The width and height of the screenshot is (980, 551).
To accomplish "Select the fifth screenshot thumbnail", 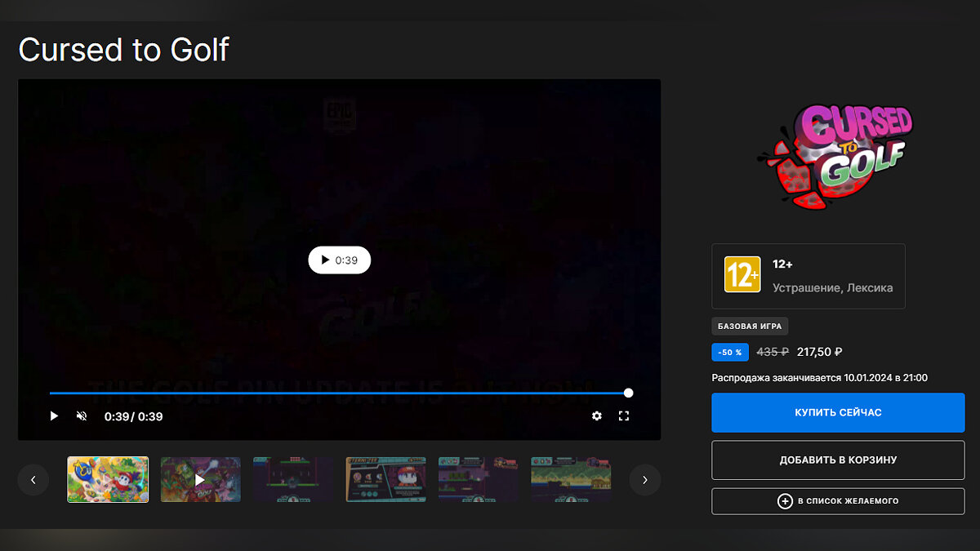I will click(x=479, y=479).
